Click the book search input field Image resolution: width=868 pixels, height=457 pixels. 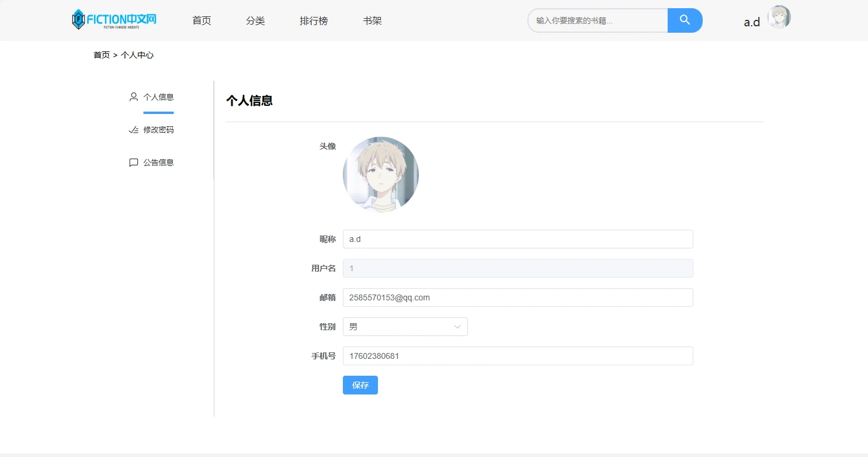(598, 20)
